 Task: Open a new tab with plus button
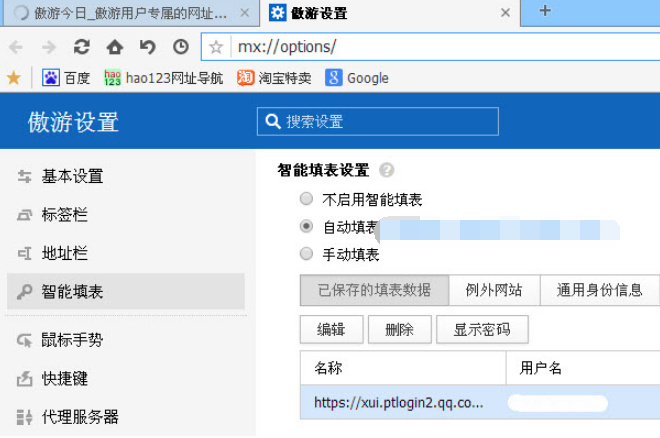545,11
